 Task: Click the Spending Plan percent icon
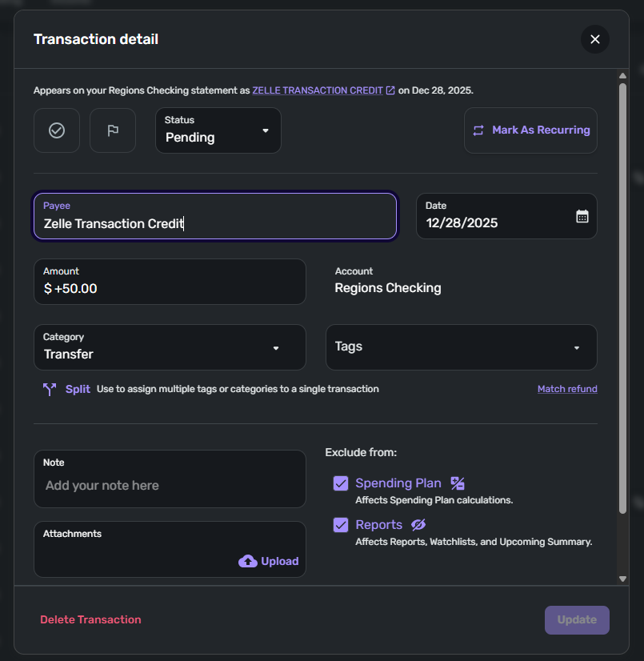(458, 483)
